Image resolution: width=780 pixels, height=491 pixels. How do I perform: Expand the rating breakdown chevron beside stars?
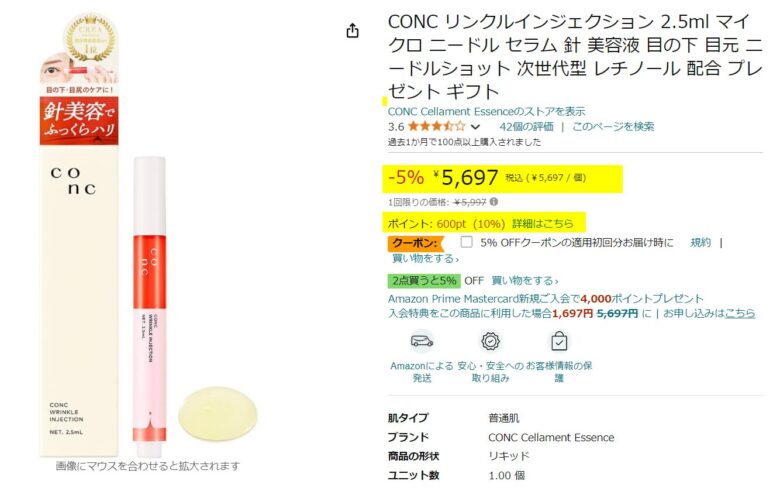tap(476, 127)
